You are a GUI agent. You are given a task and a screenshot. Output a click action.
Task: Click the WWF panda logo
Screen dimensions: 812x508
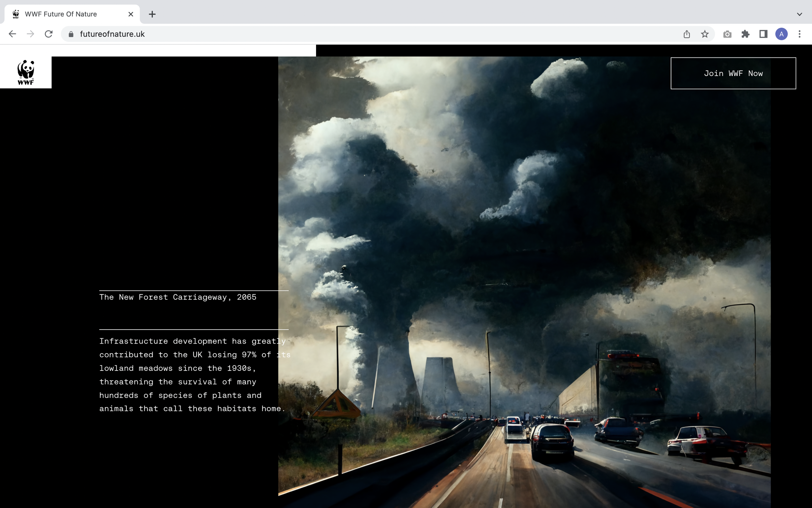(x=26, y=72)
